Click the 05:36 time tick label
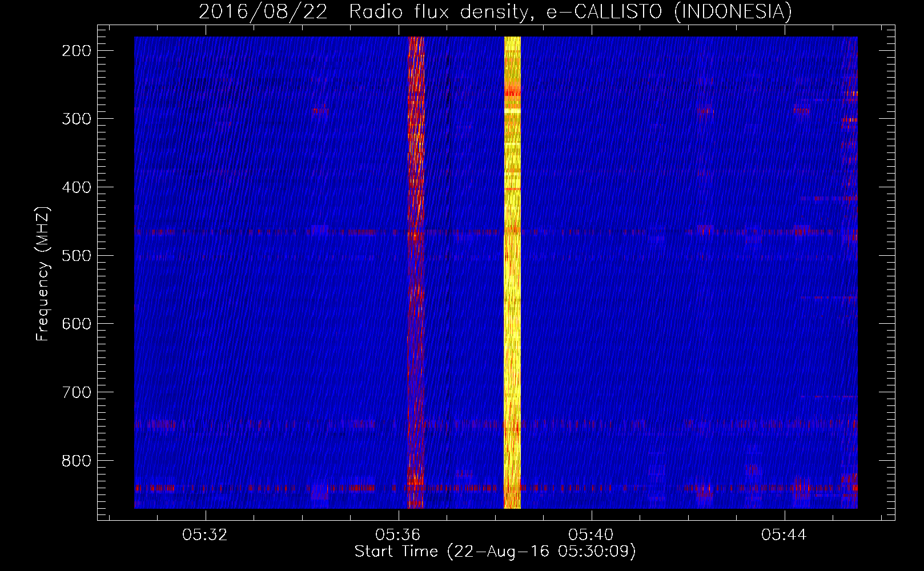This screenshot has width=924, height=571. pos(398,535)
